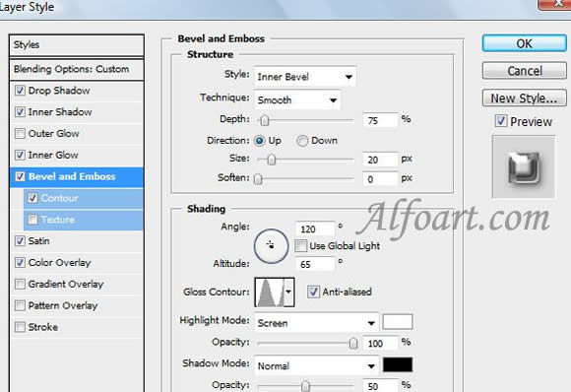Screen dimensions: 571x392
Task: Check Use Global Light
Action: point(300,246)
